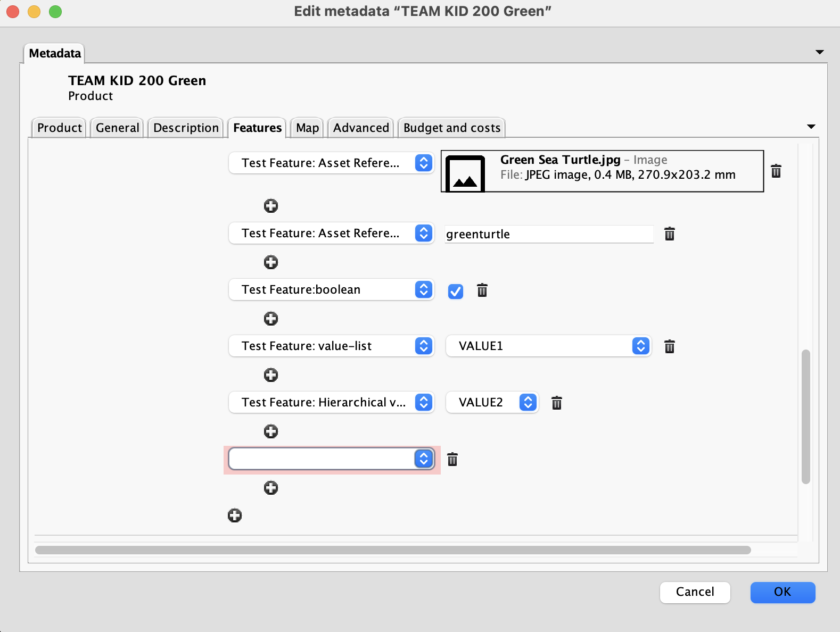This screenshot has width=840, height=632.
Task: Open the VALUE2 dropdown
Action: tap(492, 403)
